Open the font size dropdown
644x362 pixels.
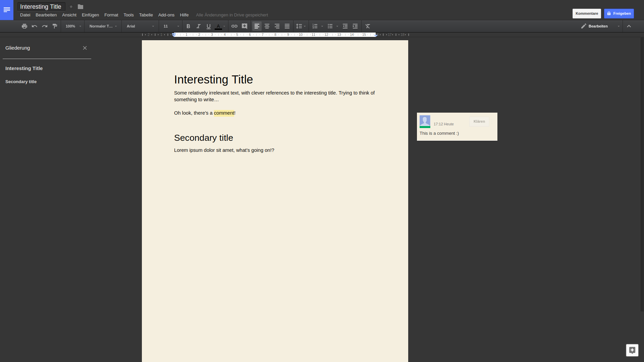(177, 26)
